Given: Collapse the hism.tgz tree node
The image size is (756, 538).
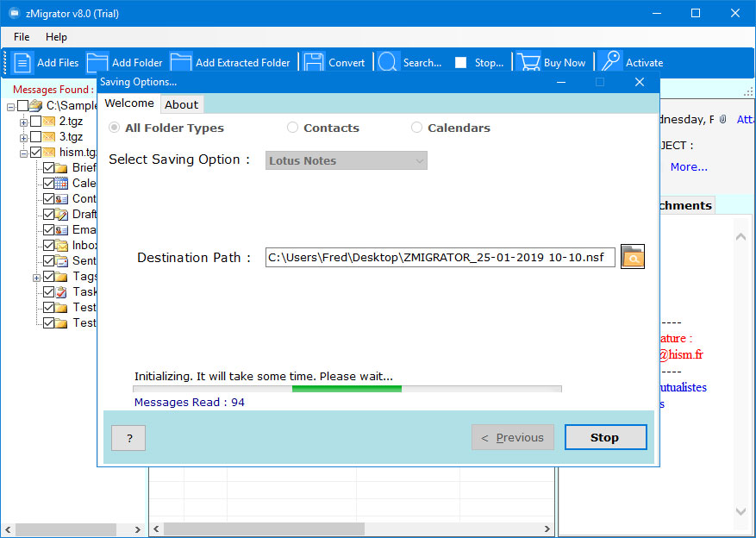Looking at the screenshot, I should pos(23,153).
